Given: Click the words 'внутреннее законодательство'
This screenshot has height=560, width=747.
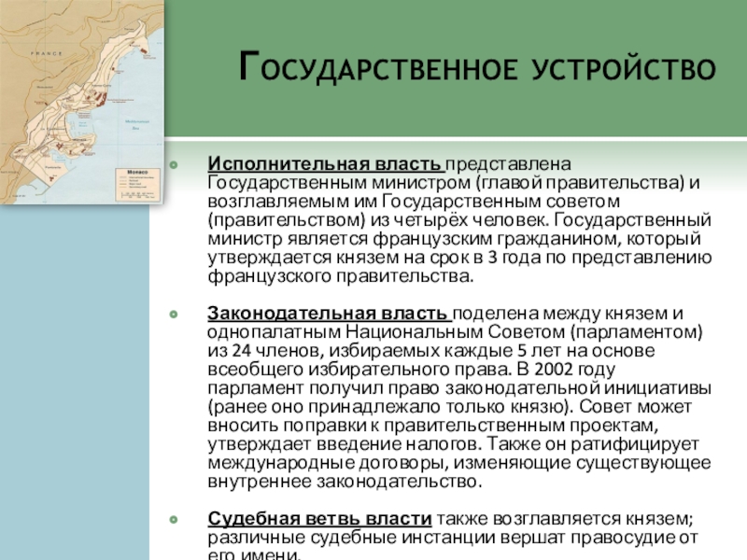Looking at the screenshot, I should (x=345, y=483).
